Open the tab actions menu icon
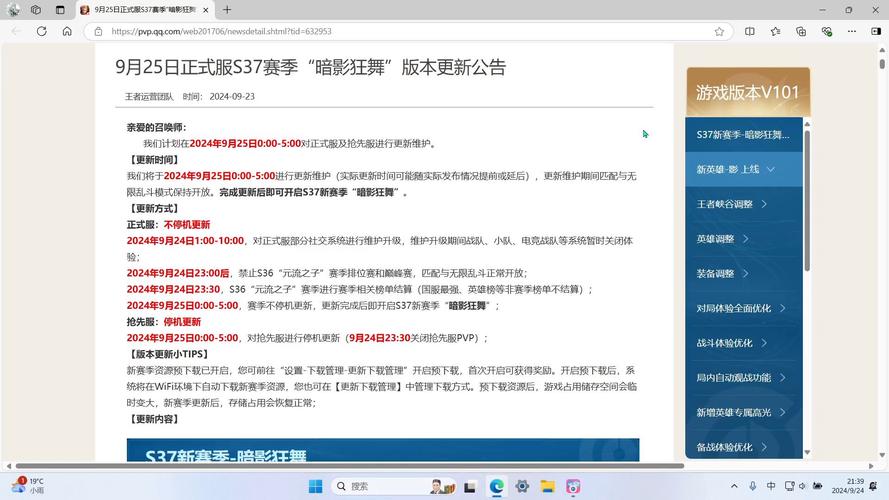The height and width of the screenshot is (500, 889). tap(60, 10)
